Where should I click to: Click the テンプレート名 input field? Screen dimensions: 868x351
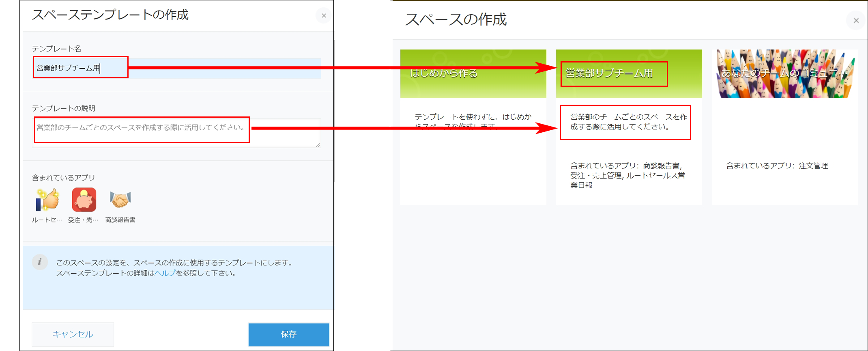click(x=177, y=68)
